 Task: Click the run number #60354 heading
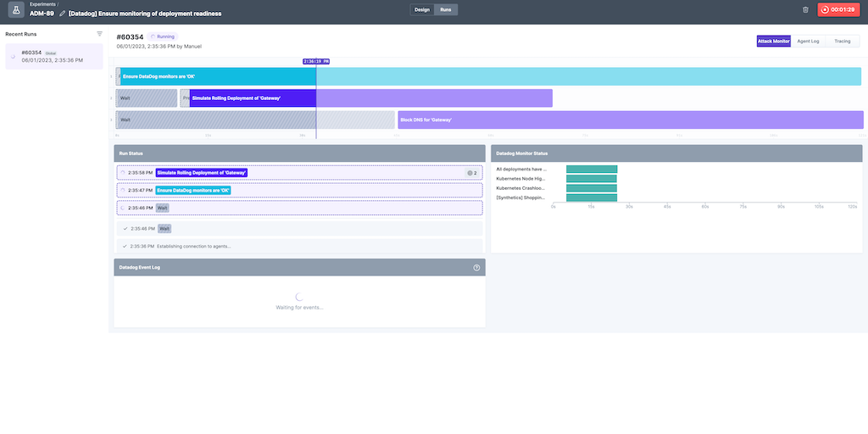[130, 37]
